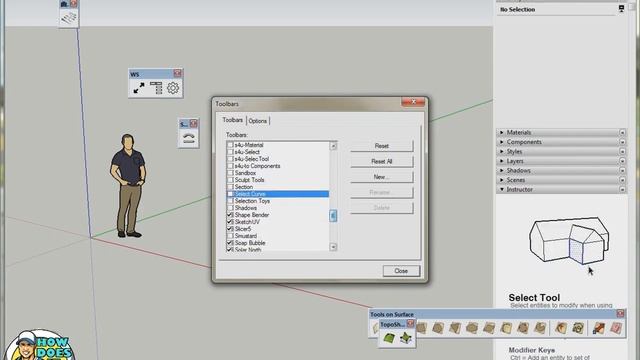Check the s4u-to Components checkbox
Screen dimensions: 640x360
click(x=230, y=166)
